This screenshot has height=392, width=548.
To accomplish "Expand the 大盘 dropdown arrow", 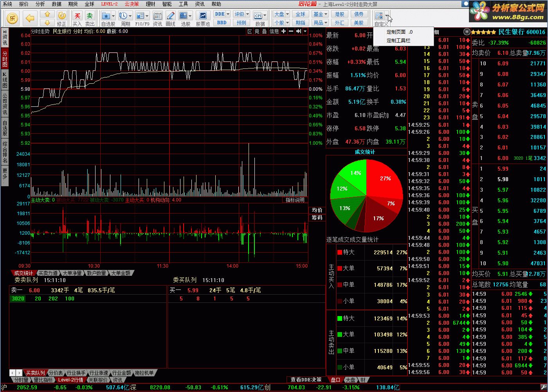I will 287,14.
